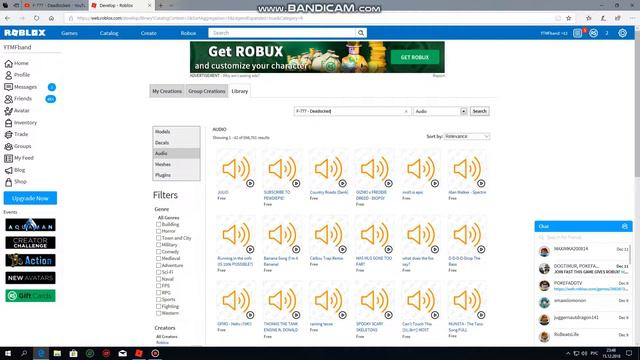Check the Military genre filter

[158, 245]
